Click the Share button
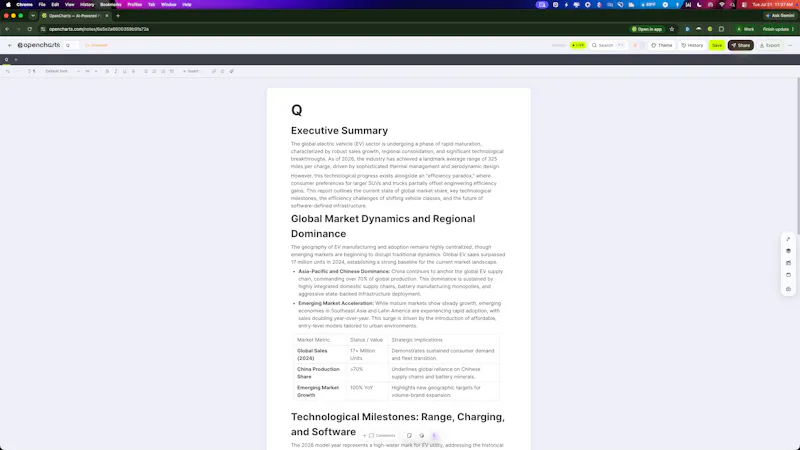 (x=741, y=45)
